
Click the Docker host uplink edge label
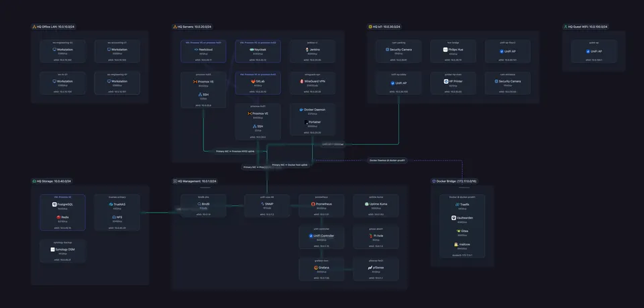pos(290,164)
